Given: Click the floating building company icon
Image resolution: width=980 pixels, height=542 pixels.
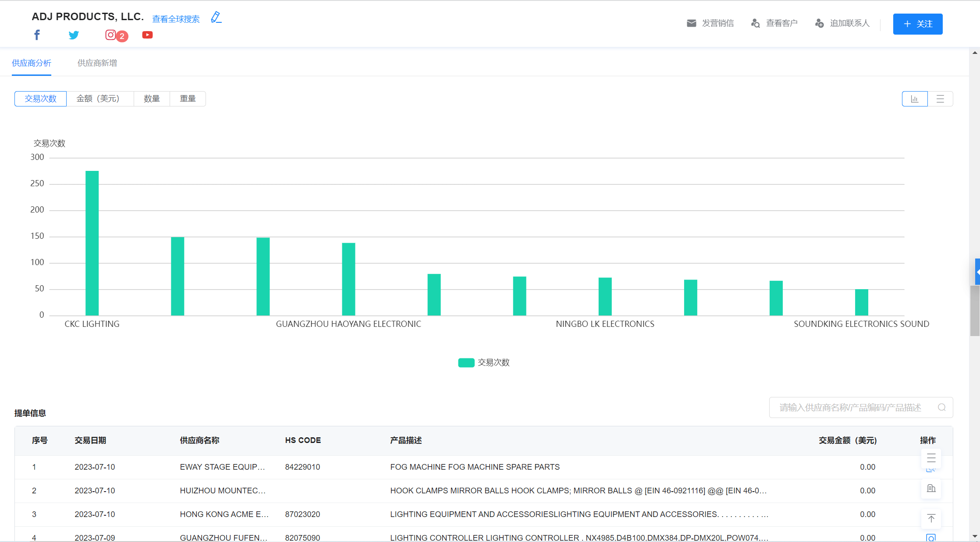Looking at the screenshot, I should coord(931,489).
